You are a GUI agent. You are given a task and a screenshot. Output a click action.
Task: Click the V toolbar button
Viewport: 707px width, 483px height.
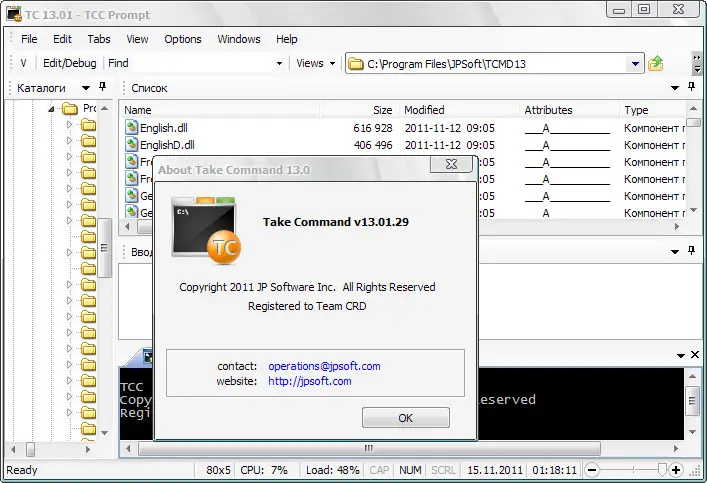point(23,63)
